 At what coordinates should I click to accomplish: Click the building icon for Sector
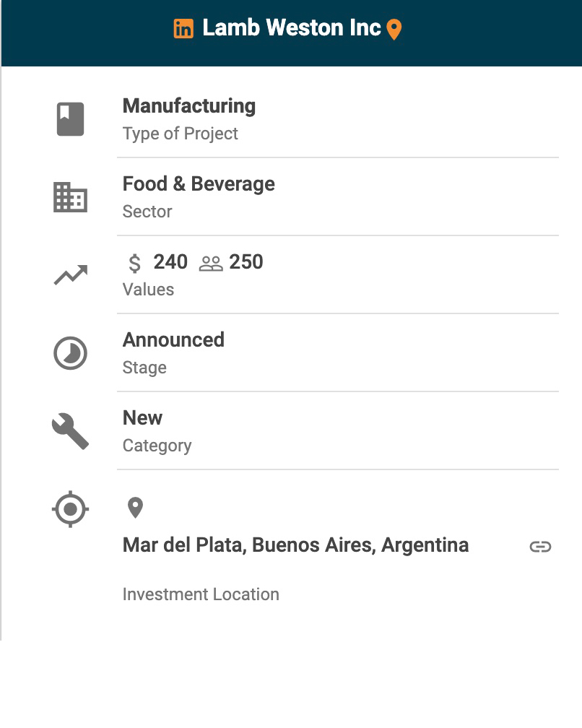pos(71,197)
